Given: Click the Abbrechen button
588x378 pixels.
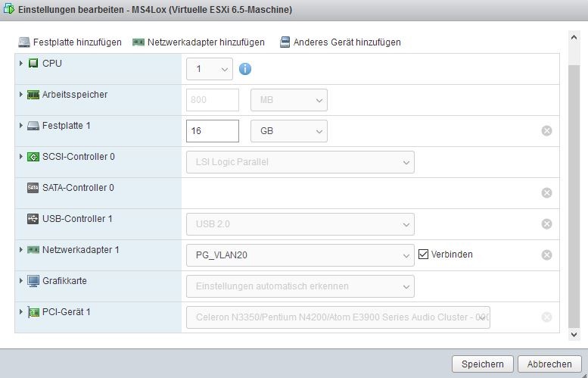Looking at the screenshot, I should (x=549, y=364).
